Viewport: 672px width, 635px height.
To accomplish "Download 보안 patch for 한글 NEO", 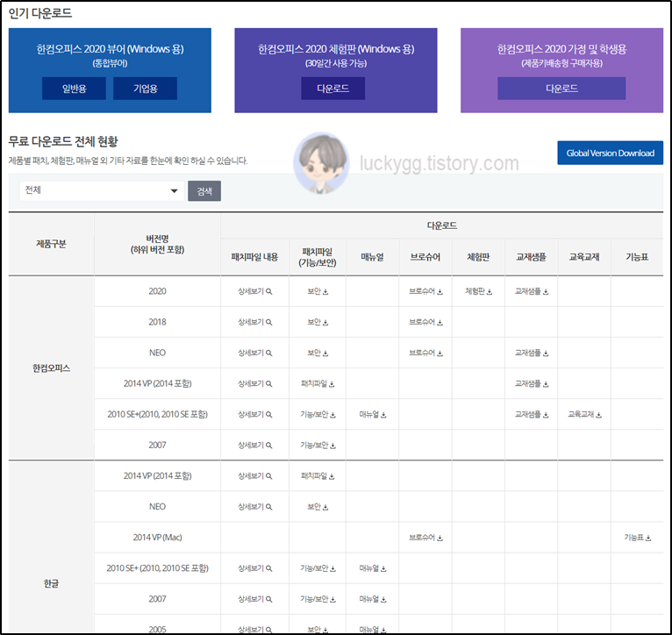I will pos(318,507).
